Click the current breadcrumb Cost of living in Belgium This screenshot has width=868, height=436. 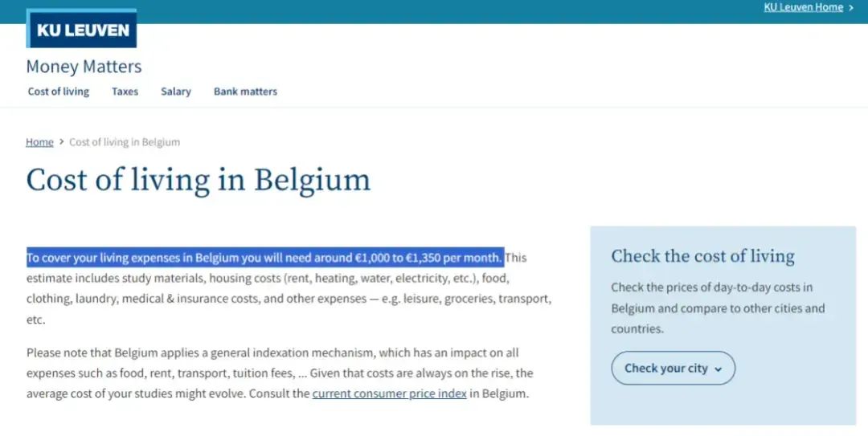[125, 142]
